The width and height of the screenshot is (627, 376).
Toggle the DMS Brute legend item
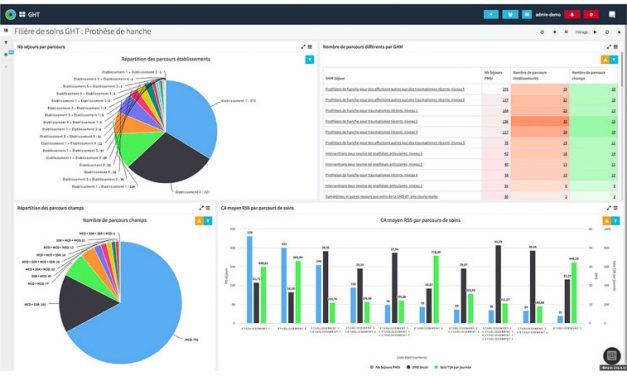(x=417, y=367)
